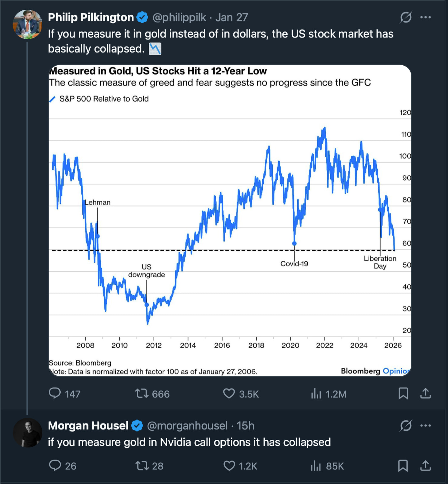Bookmark Philip Pilkington's tweet
This screenshot has width=448, height=484.
pyautogui.click(x=403, y=394)
